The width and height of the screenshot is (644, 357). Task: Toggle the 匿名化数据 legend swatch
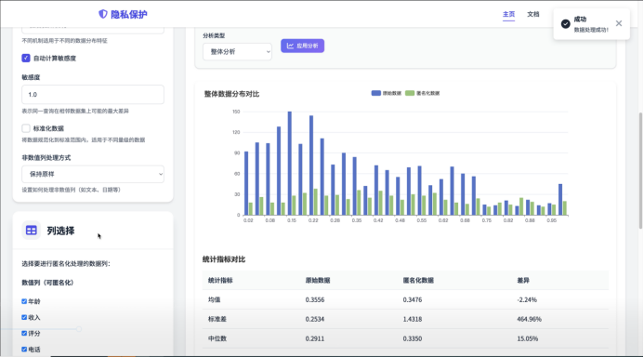pos(410,93)
